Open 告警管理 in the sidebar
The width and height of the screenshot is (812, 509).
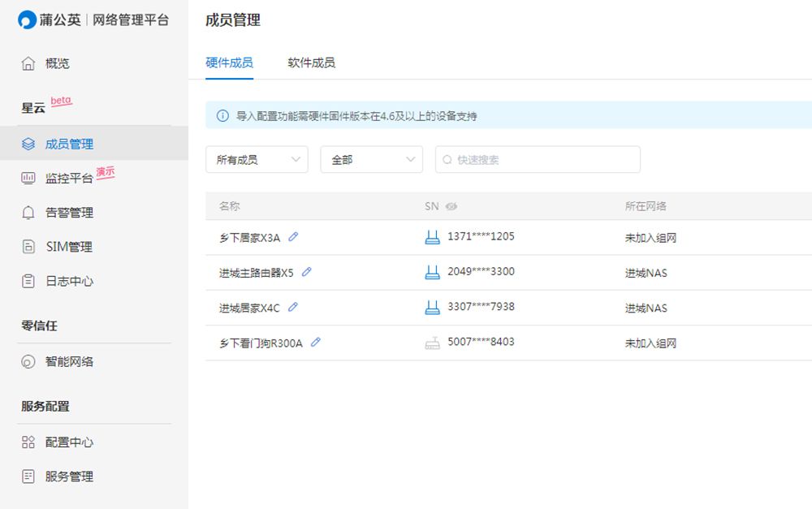[68, 213]
